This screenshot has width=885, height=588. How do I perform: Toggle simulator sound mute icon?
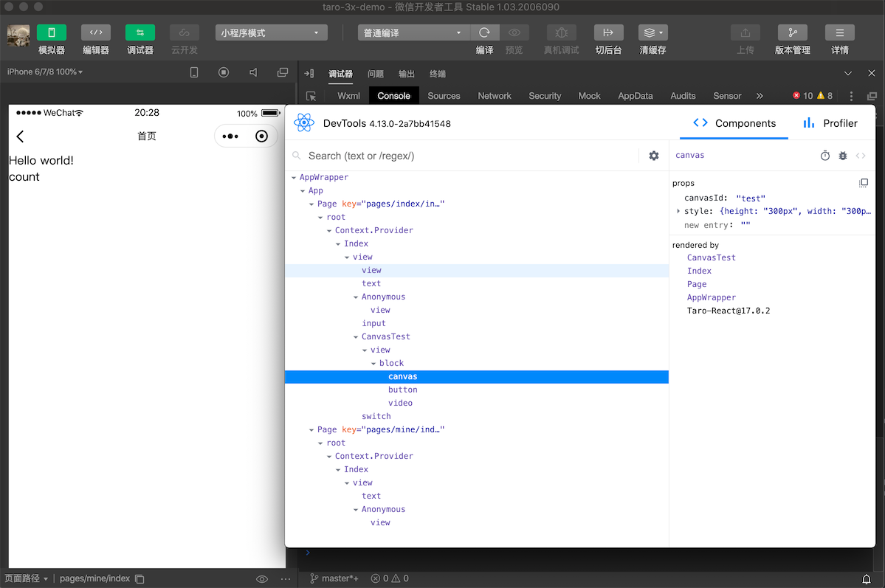(253, 72)
